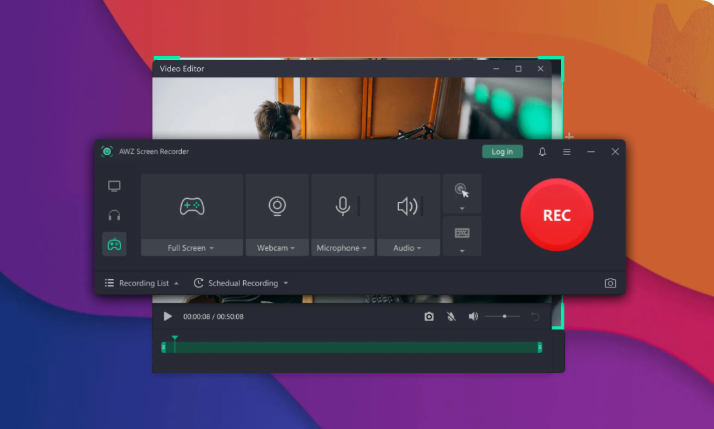Click the Video Editor preview image
This screenshot has width=714, height=429.
tap(352, 108)
